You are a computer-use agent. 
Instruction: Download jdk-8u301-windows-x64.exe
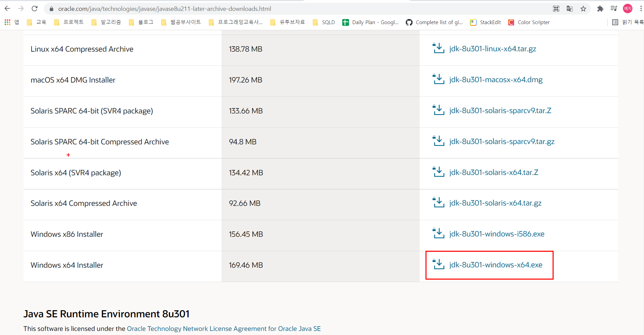pyautogui.click(x=495, y=265)
